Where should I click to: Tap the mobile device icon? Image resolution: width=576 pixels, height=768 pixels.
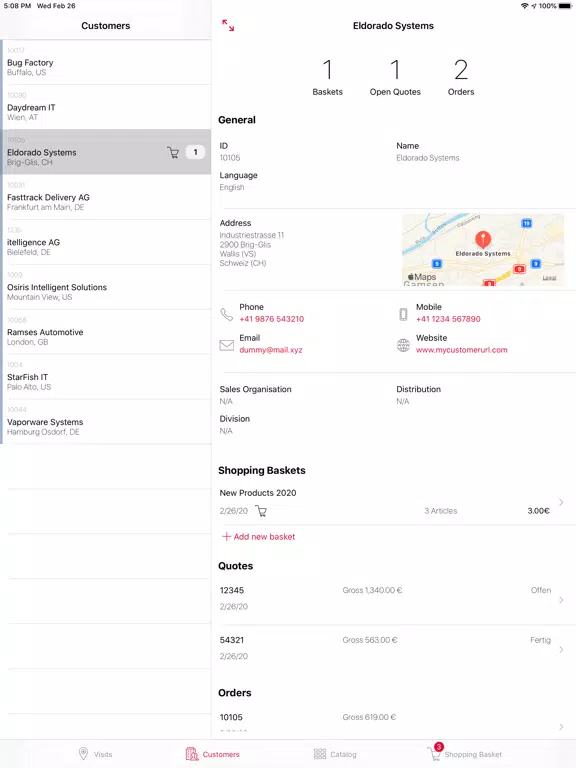tap(403, 314)
